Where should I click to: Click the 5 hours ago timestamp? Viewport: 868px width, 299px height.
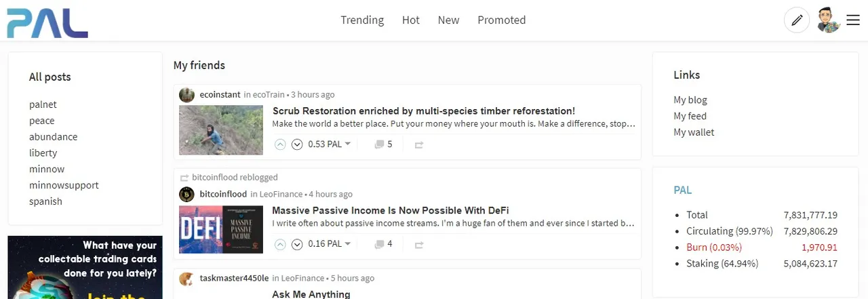pyautogui.click(x=353, y=279)
